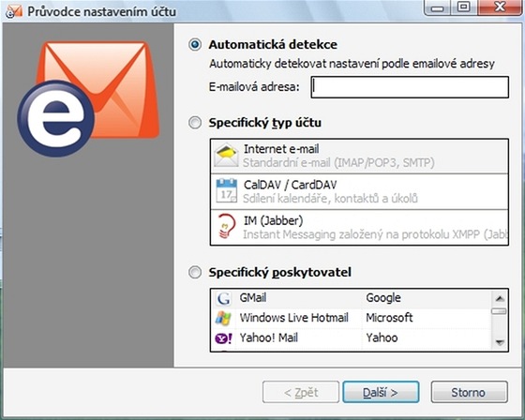Click the Microsoft provider name cell
The image size is (525, 420).
tap(389, 318)
